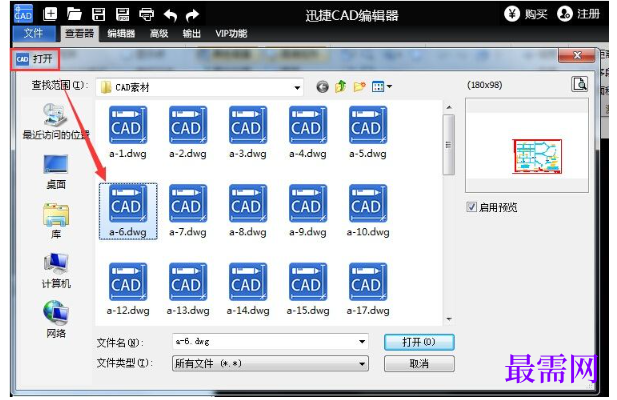617x400 pixels.
Task: Click the undo arrow icon
Action: [x=170, y=15]
